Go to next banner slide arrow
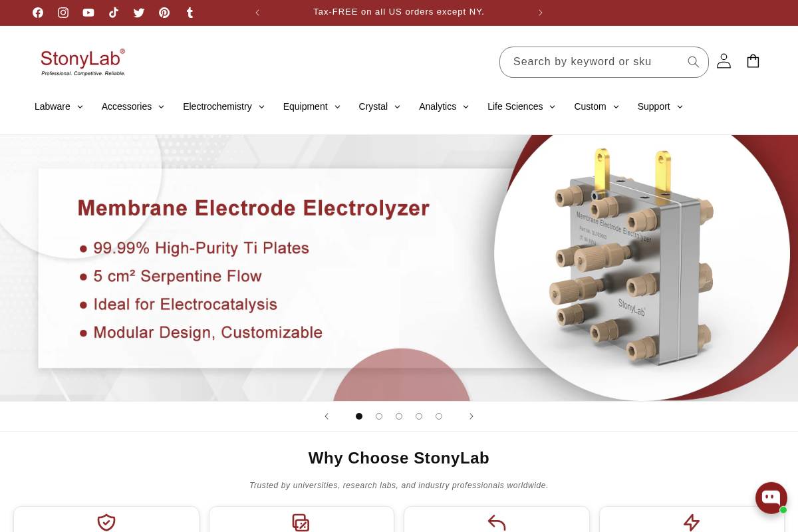The height and width of the screenshot is (532, 798). point(471,416)
